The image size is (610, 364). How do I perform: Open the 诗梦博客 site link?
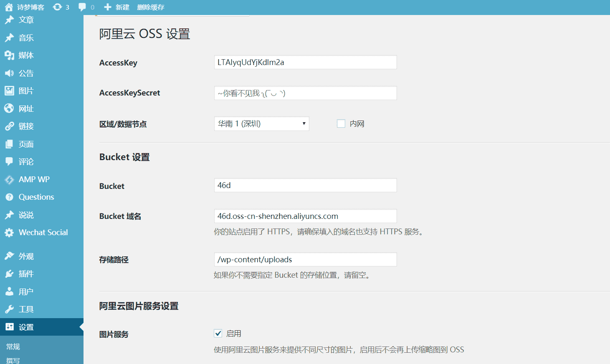point(30,7)
